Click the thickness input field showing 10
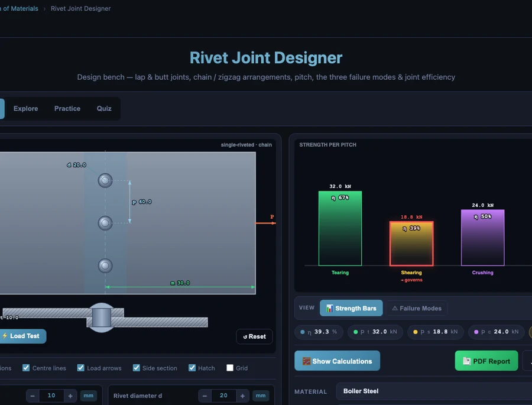This screenshot has height=405, width=532. coord(51,396)
